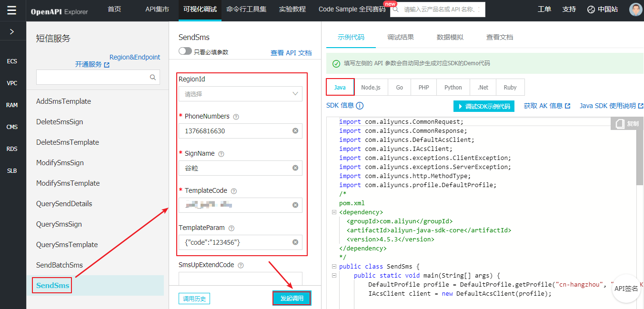Switch to 首页 in top navigation
The width and height of the screenshot is (644, 309).
click(x=114, y=9)
